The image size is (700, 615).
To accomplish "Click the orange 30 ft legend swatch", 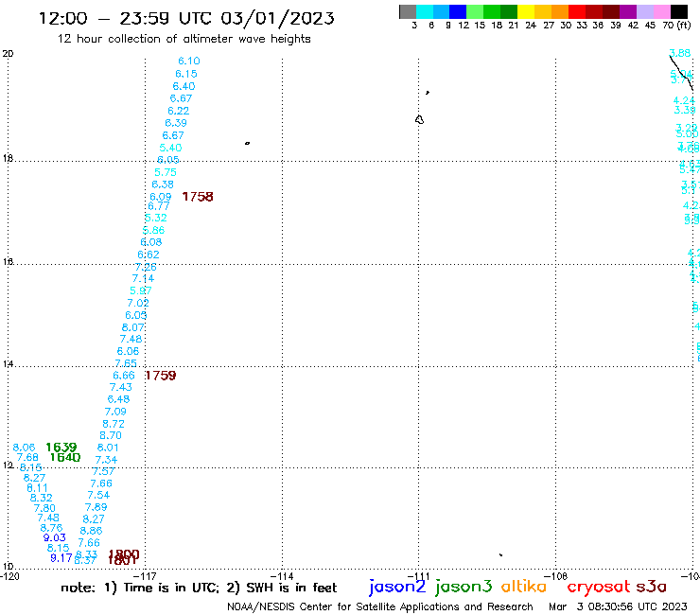I will (x=560, y=11).
